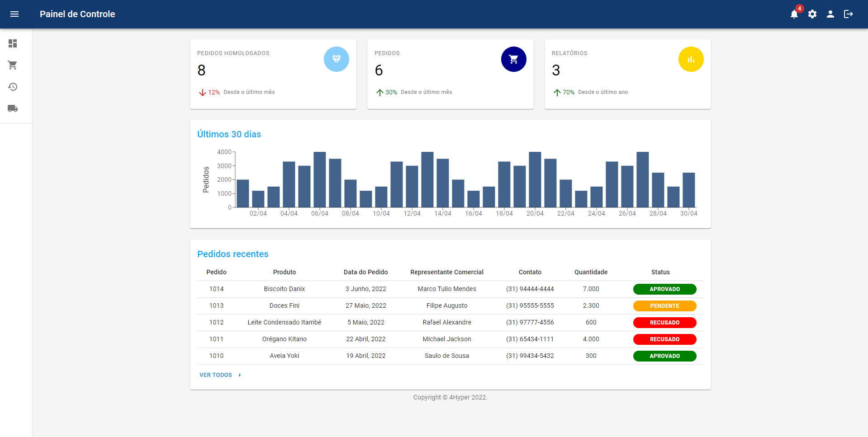This screenshot has height=437, width=868.
Task: Open the delivery truck sidebar item
Action: [x=13, y=108]
